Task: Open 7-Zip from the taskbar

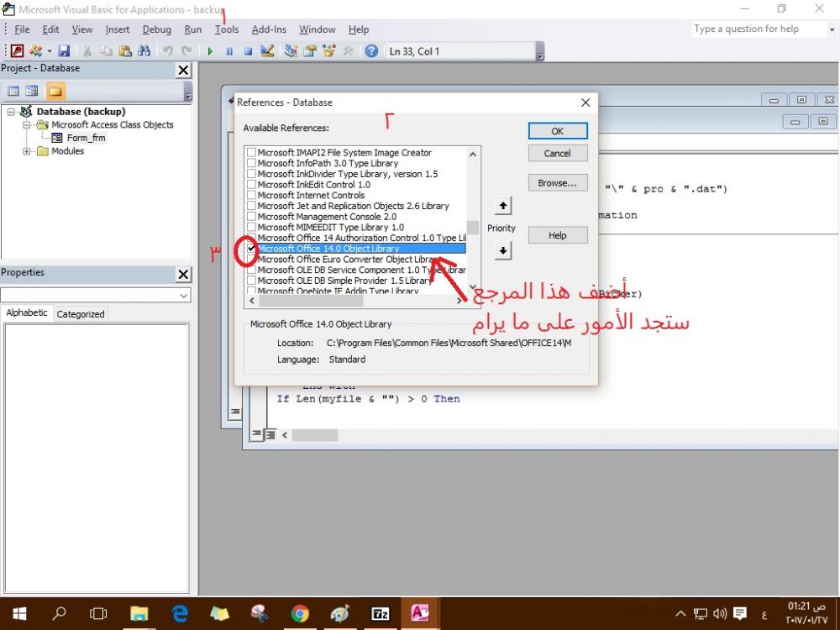Action: (380, 613)
